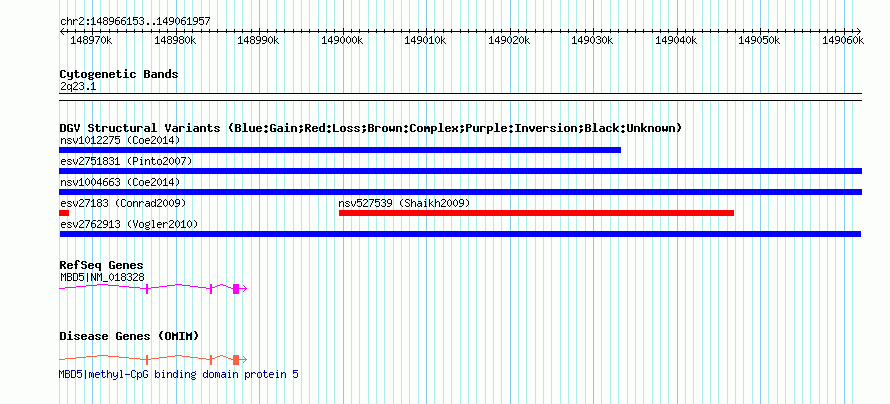The height and width of the screenshot is (404, 890).
Task: Click the left arrowhead of the ruler
Action: [62, 31]
